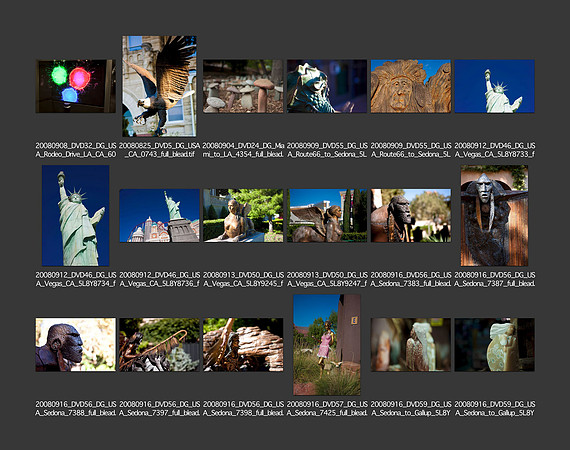The width and height of the screenshot is (570, 450).
Task: Click filename 20080908_DVD32 Rodeo_Drive_LA
Action: coord(76,150)
